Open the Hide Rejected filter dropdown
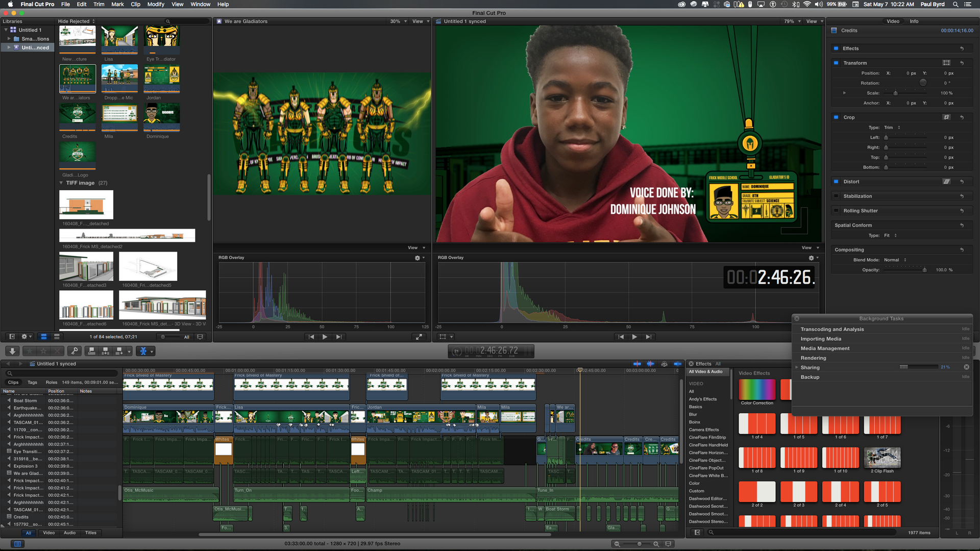This screenshot has height=551, width=980. point(77,21)
